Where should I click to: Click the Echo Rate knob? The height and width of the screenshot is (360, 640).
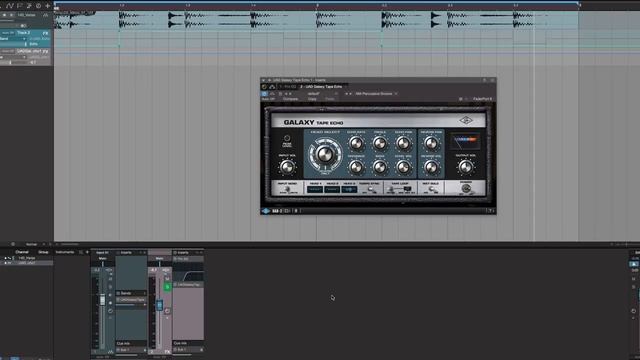tap(356, 143)
